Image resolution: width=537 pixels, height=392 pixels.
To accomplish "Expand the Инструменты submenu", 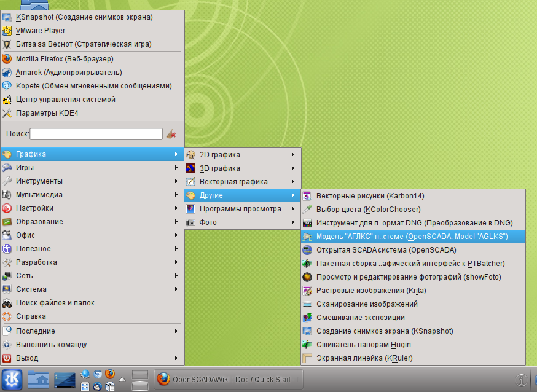I will click(92, 181).
